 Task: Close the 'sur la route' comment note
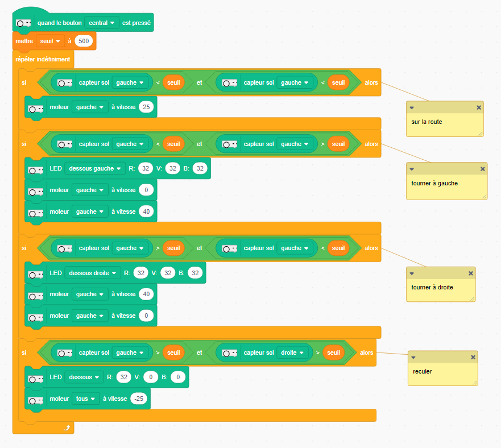478,107
